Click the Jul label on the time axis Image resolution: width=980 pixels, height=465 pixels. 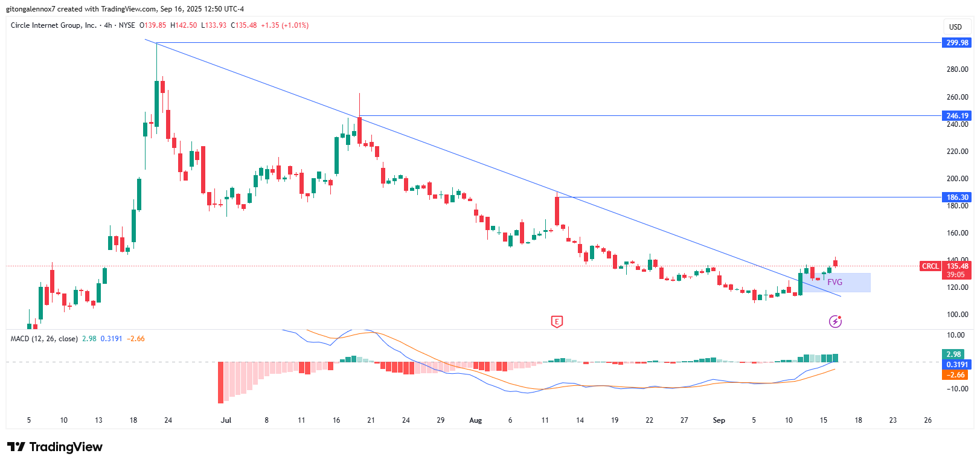pyautogui.click(x=226, y=420)
